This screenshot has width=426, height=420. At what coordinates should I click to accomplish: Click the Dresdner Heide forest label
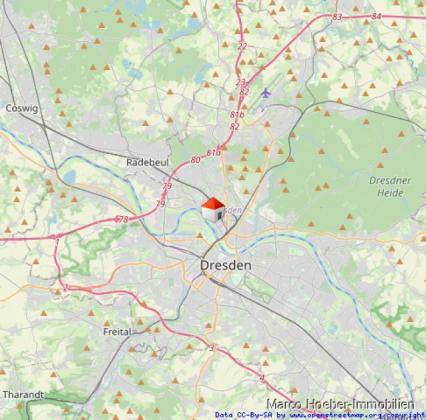390,186
